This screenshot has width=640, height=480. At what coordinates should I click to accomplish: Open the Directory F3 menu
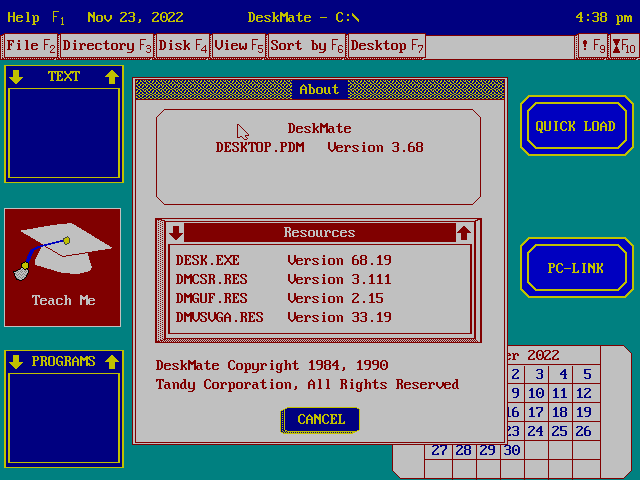[x=107, y=46]
